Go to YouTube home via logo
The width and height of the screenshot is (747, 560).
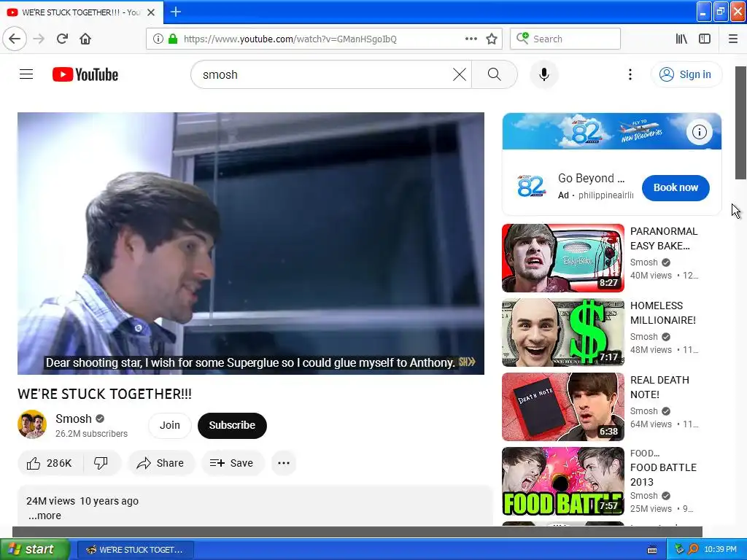tap(85, 74)
